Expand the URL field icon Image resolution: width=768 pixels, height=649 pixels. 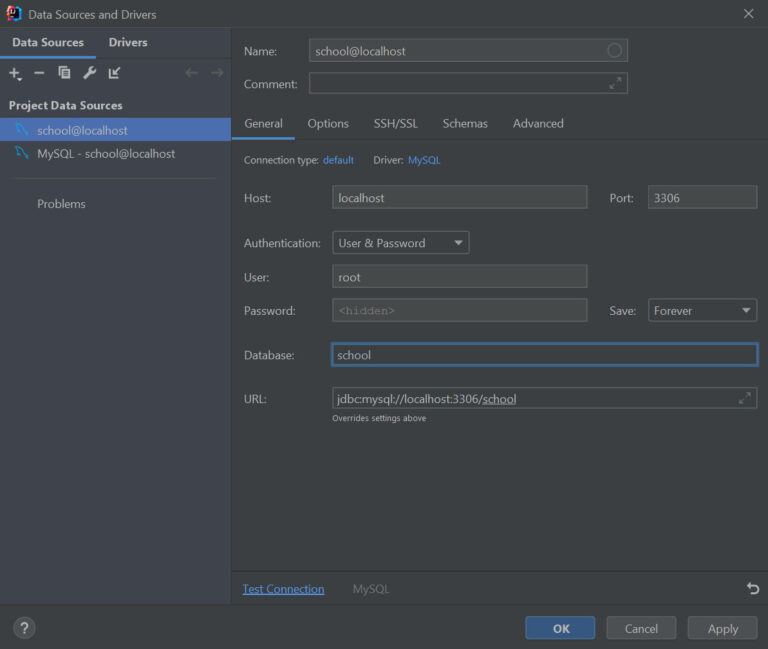coord(744,398)
